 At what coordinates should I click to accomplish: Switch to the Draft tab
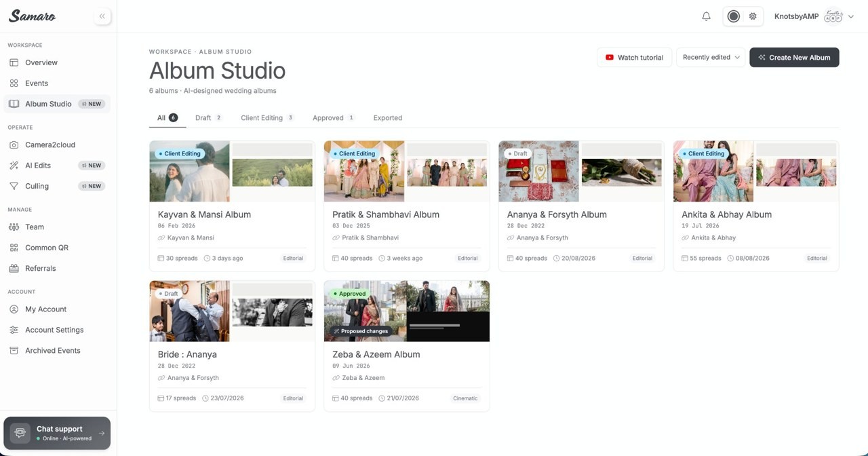tap(208, 117)
